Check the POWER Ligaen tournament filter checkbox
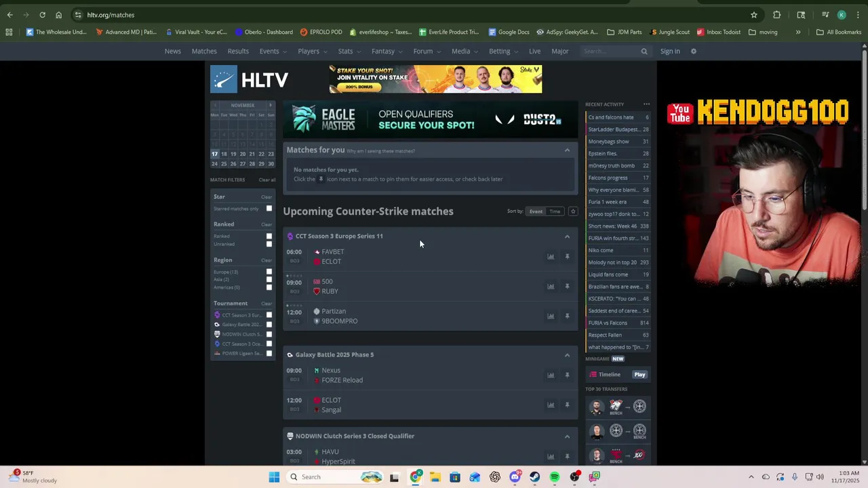This screenshot has width=868, height=488. pos(269,353)
